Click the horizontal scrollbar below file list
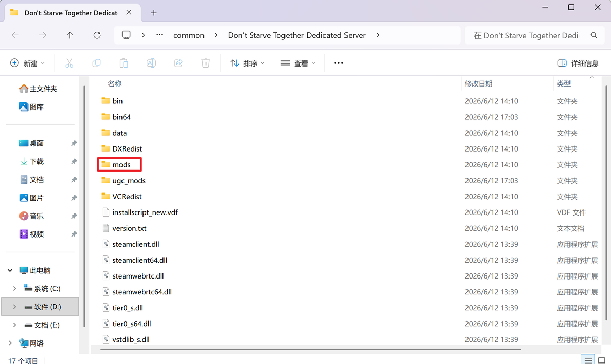Image resolution: width=611 pixels, height=364 pixels. (x=310, y=349)
